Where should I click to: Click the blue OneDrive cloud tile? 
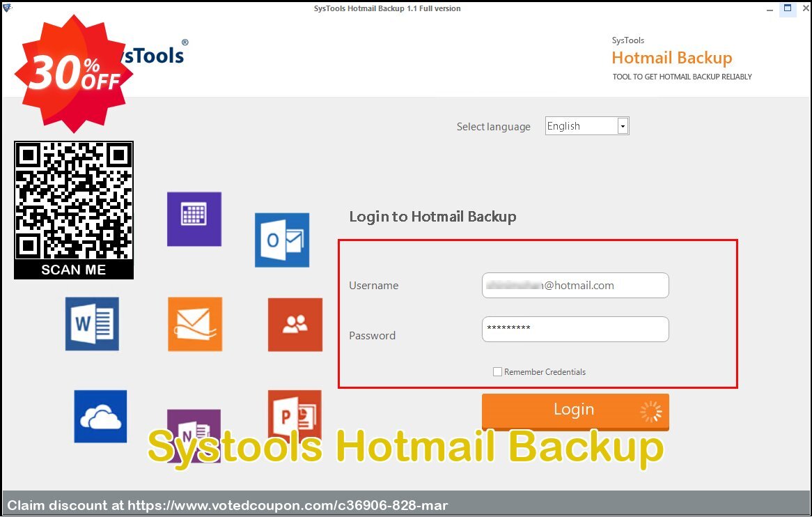[100, 417]
